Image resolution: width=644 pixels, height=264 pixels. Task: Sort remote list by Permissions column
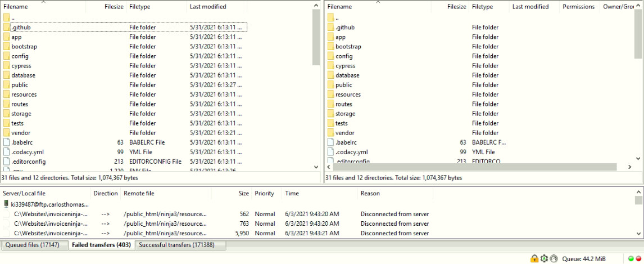pyautogui.click(x=578, y=7)
